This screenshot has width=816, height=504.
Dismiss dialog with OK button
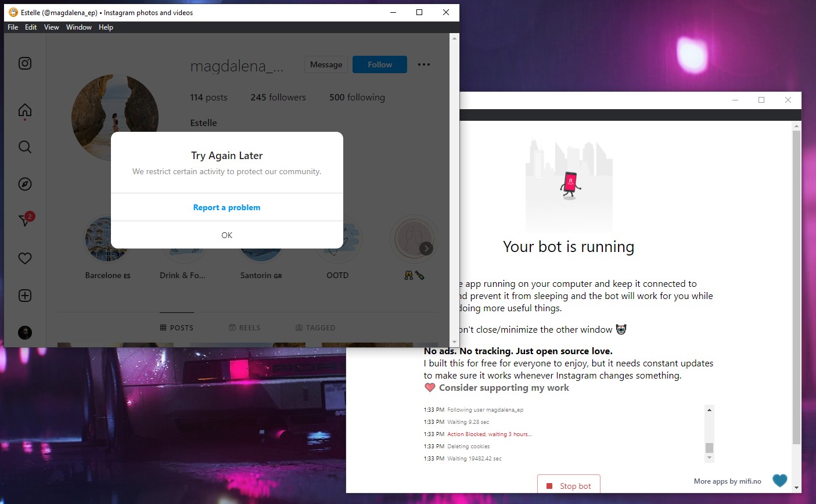[227, 235]
